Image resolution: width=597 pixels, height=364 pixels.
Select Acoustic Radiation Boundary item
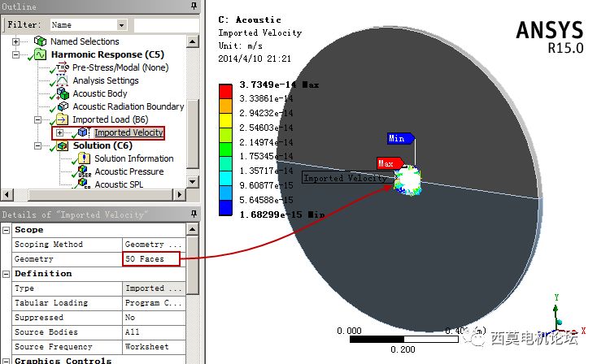click(129, 106)
